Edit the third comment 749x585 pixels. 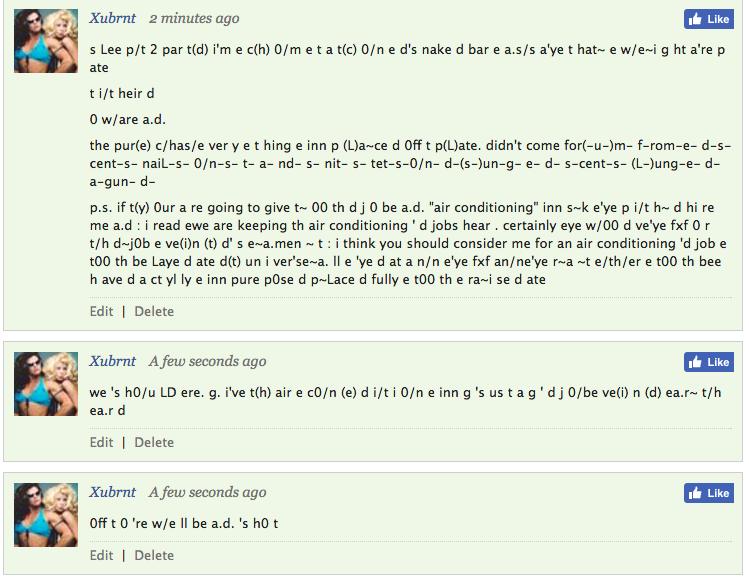101,555
